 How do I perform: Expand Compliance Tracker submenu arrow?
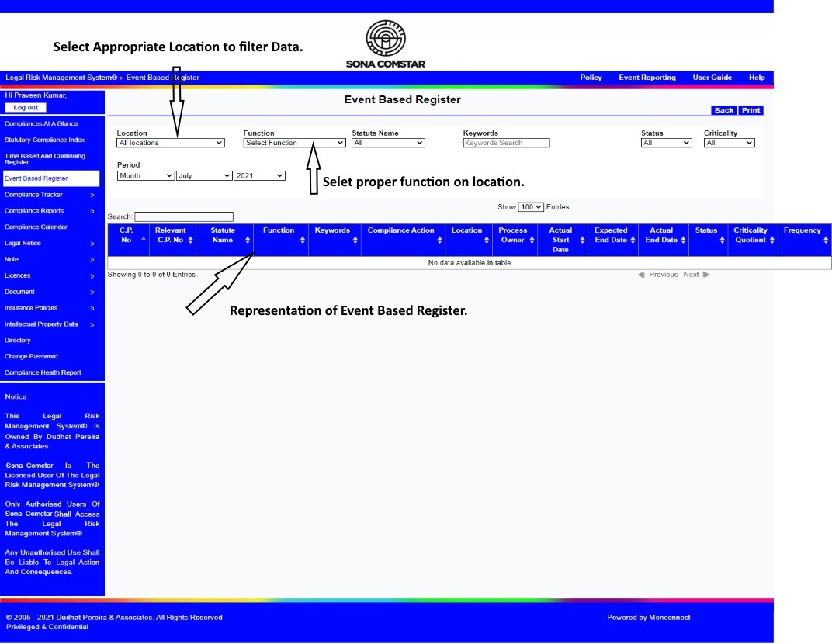(x=92, y=195)
